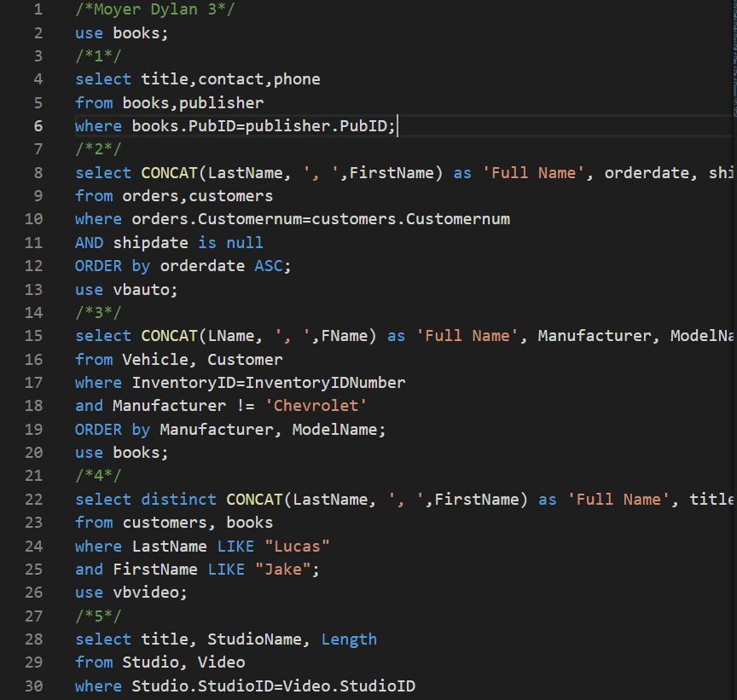Click 'from Studio, Video' on line 29
The width and height of the screenshot is (737, 700).
point(160,662)
